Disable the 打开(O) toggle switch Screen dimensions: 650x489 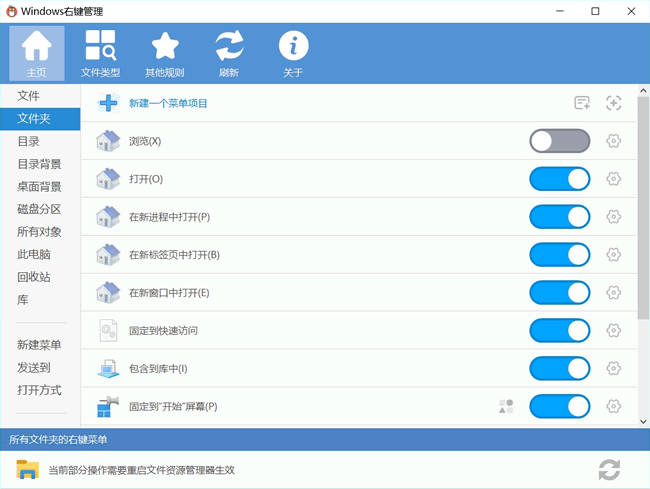(560, 179)
